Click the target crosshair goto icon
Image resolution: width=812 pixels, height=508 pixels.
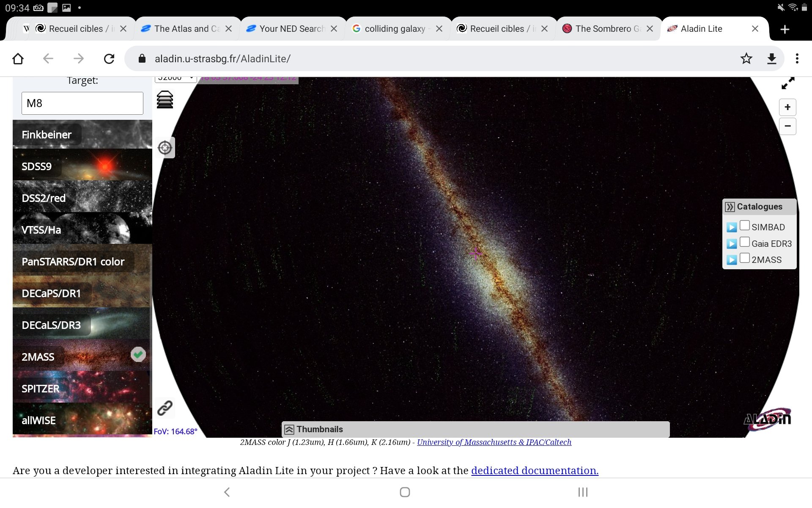(165, 148)
